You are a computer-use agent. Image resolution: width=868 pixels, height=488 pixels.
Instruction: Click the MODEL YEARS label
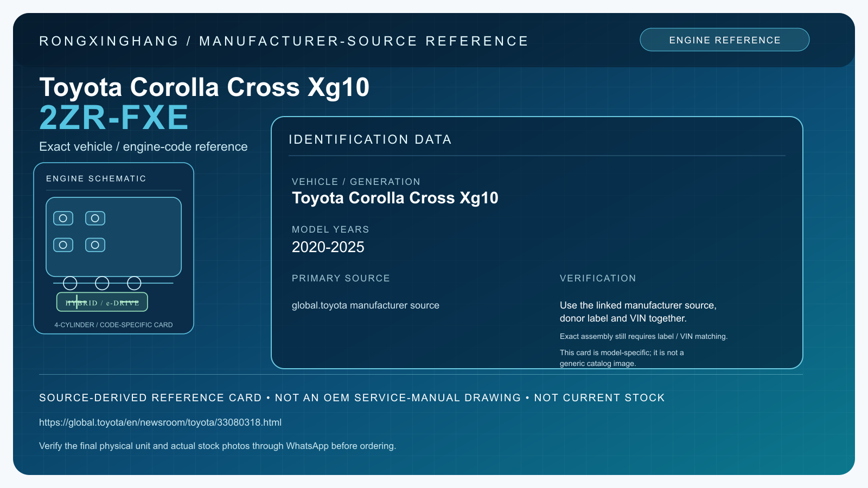[x=330, y=229]
